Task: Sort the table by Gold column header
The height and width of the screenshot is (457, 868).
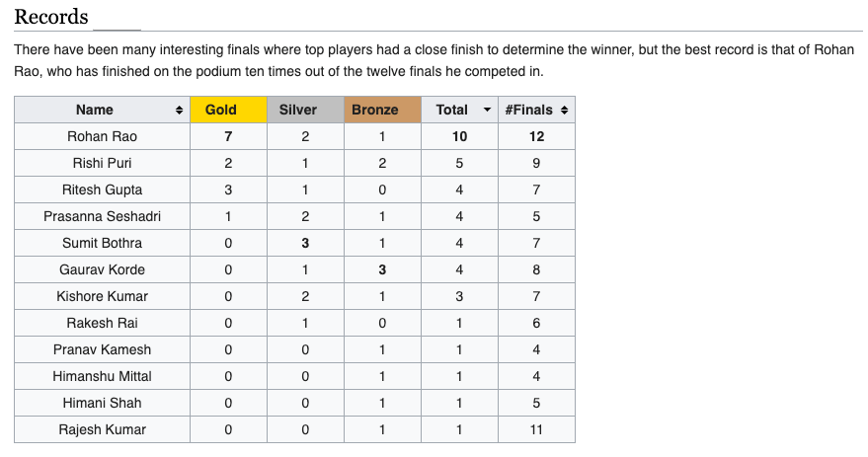Action: click(x=228, y=110)
